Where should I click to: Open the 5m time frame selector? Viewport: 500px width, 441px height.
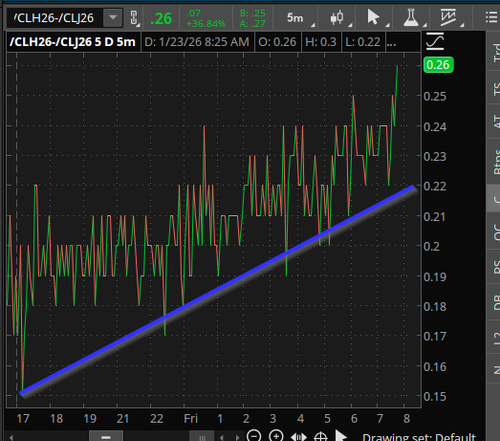click(x=295, y=18)
